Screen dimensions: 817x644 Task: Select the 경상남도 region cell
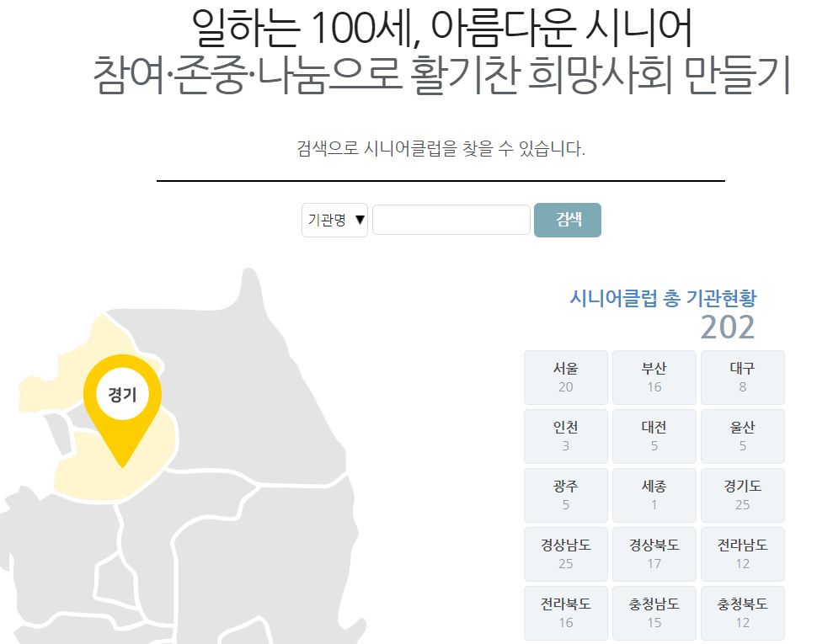pyautogui.click(x=565, y=554)
